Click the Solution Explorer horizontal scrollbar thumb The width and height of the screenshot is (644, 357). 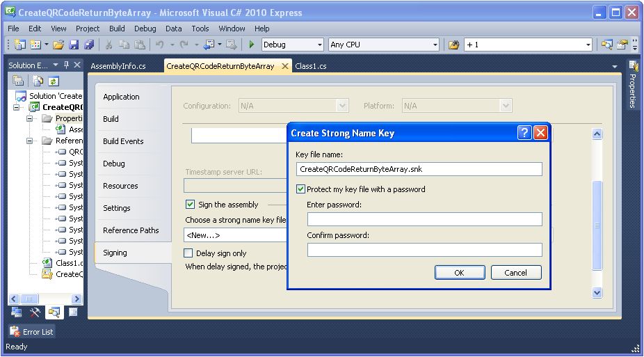(x=29, y=299)
